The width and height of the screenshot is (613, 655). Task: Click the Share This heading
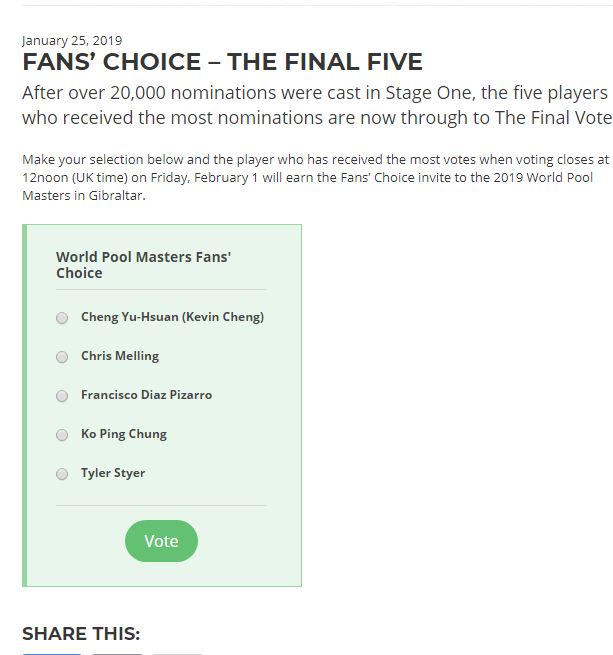tap(81, 634)
